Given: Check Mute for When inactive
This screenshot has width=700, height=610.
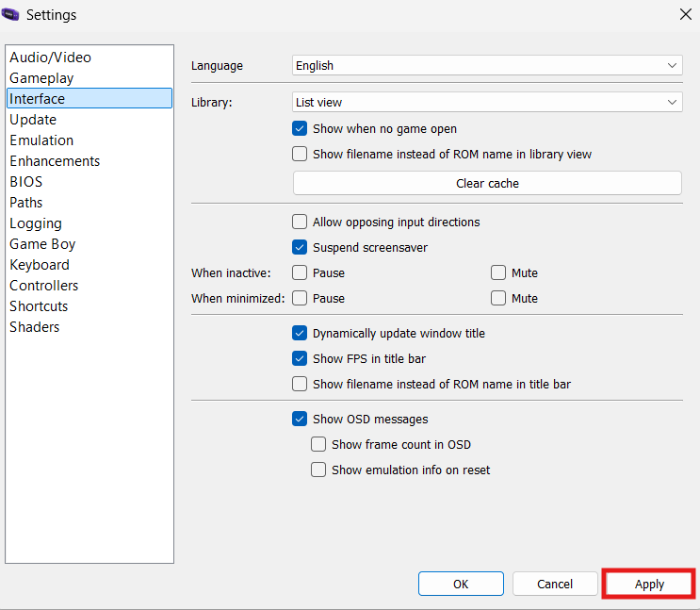Looking at the screenshot, I should pyautogui.click(x=498, y=272).
